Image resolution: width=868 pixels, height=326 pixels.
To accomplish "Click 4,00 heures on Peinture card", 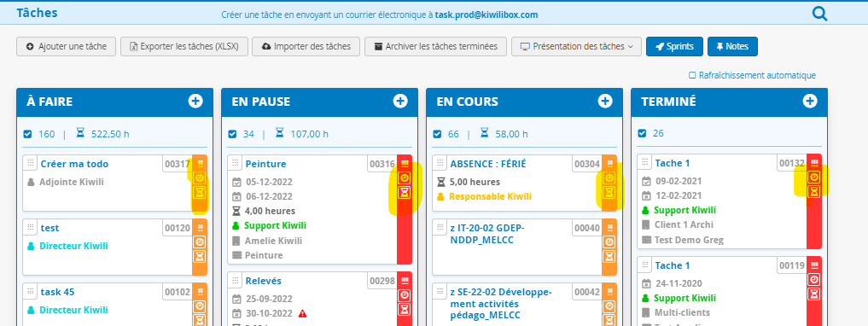I will tap(271, 210).
